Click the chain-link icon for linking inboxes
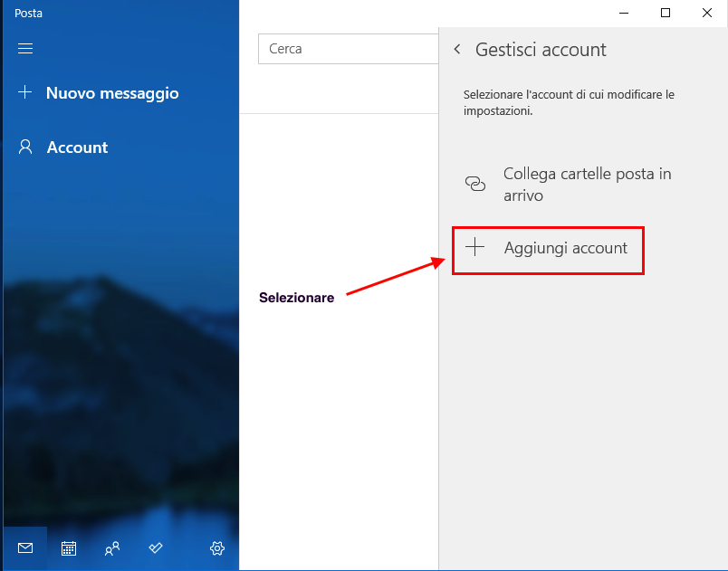 (x=475, y=184)
